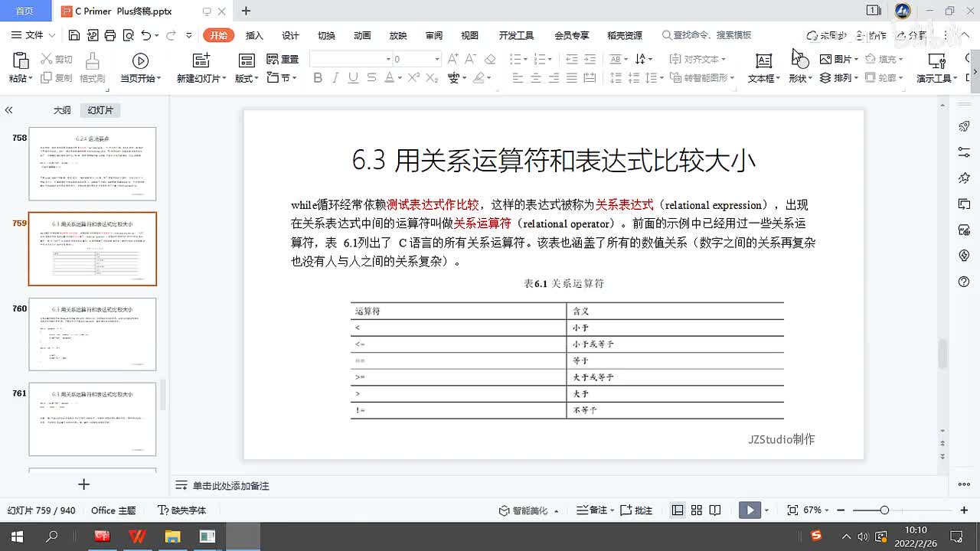Click Missing Fonts (缺失字体) status button
The width and height of the screenshot is (980, 551).
(x=182, y=510)
